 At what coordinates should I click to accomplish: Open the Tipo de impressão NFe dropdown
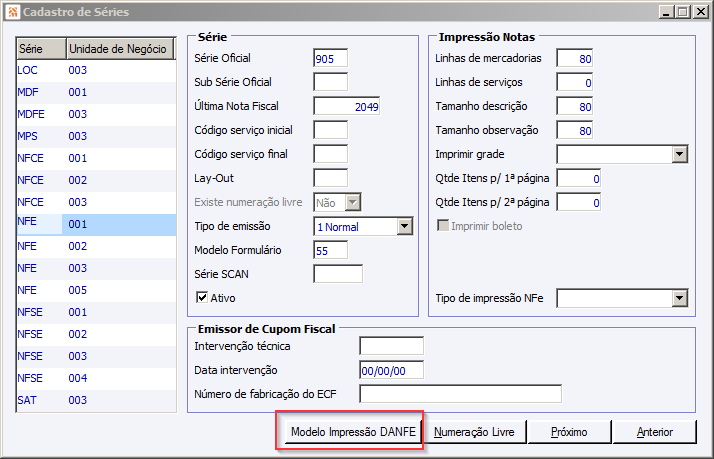tap(680, 298)
